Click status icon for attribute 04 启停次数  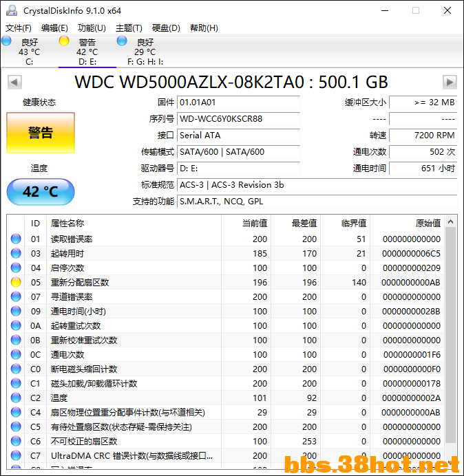(x=16, y=268)
